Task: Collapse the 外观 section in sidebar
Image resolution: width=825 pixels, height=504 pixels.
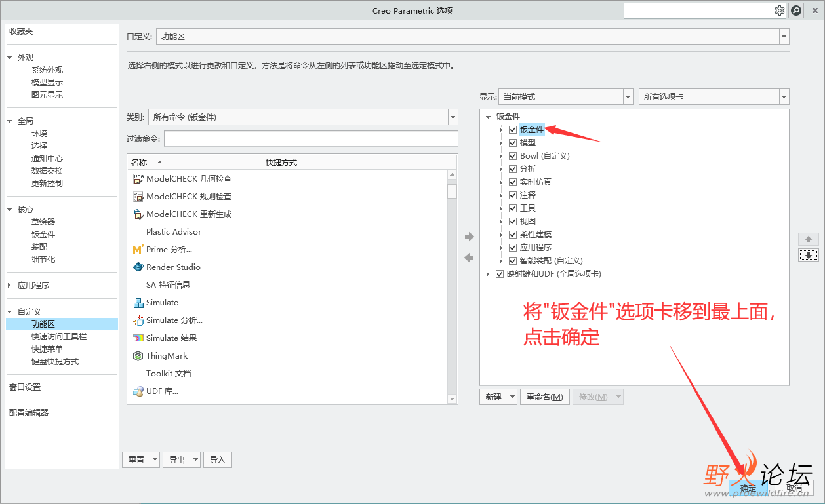Action: 10,58
